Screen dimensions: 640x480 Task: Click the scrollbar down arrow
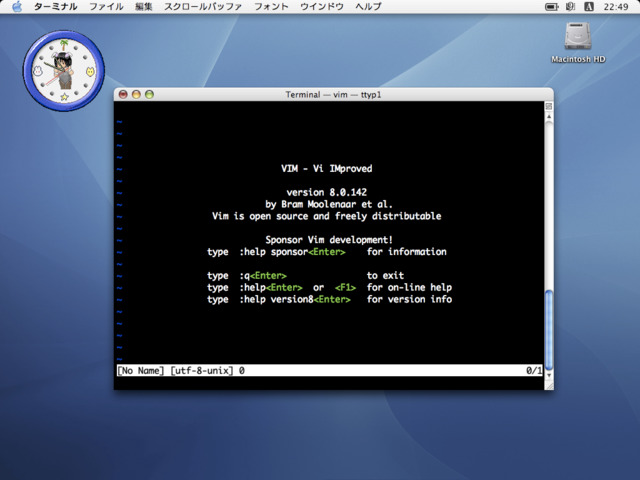point(549,375)
